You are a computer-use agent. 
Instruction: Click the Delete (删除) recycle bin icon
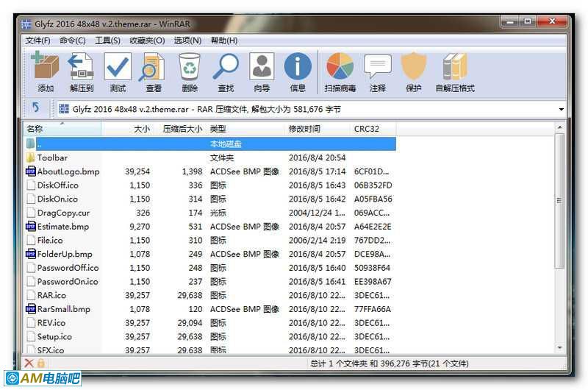click(x=190, y=67)
